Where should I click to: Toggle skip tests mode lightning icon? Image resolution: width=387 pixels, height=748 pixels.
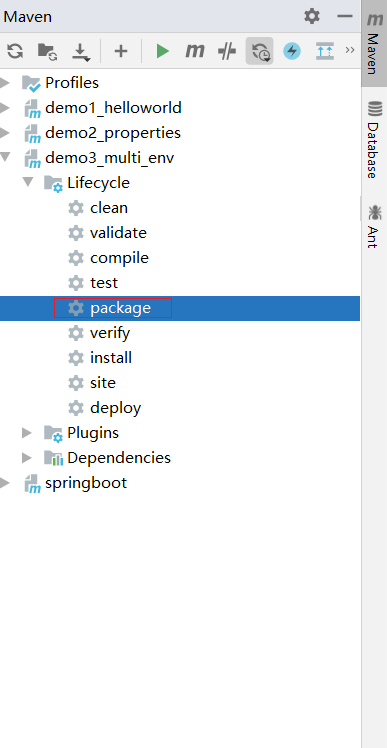point(292,51)
